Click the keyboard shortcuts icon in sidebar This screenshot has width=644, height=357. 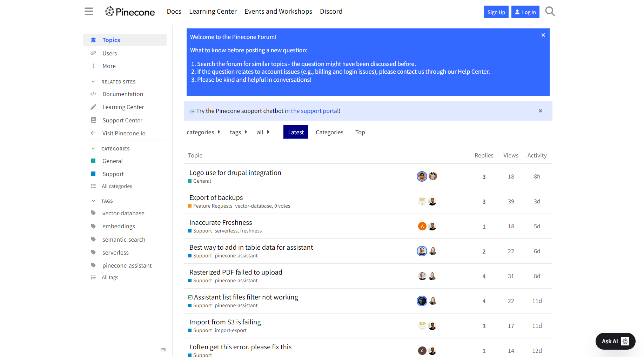click(163, 350)
